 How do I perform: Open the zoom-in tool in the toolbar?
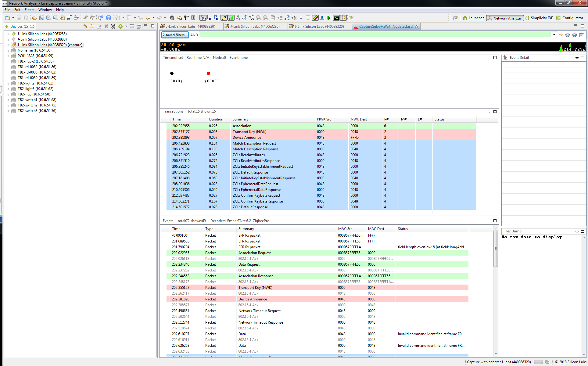point(258,18)
